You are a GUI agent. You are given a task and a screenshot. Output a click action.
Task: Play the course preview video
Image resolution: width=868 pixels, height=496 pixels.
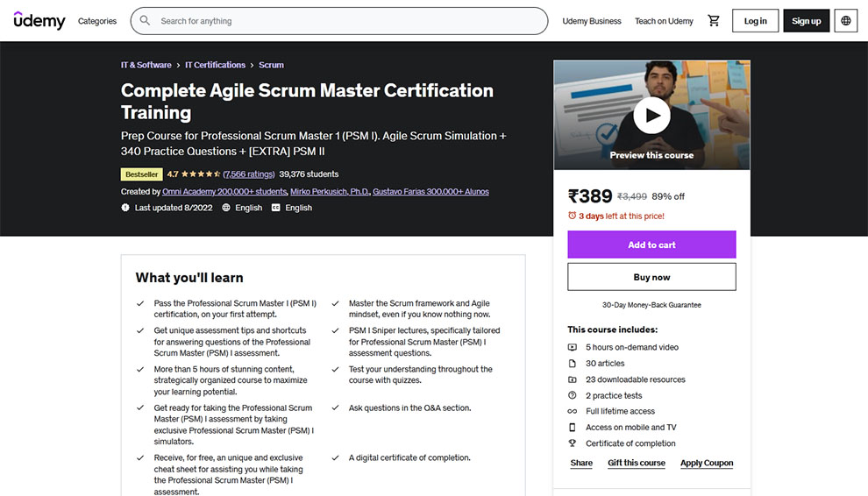[651, 115]
